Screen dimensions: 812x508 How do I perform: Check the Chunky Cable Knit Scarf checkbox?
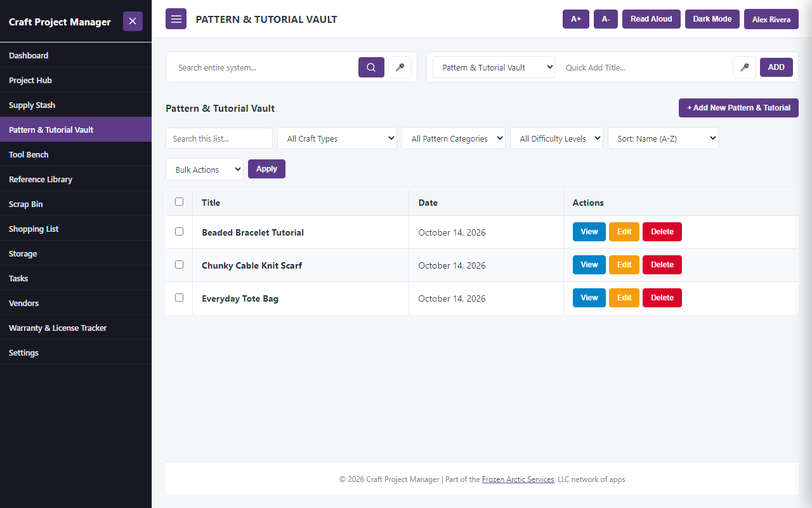pos(179,265)
